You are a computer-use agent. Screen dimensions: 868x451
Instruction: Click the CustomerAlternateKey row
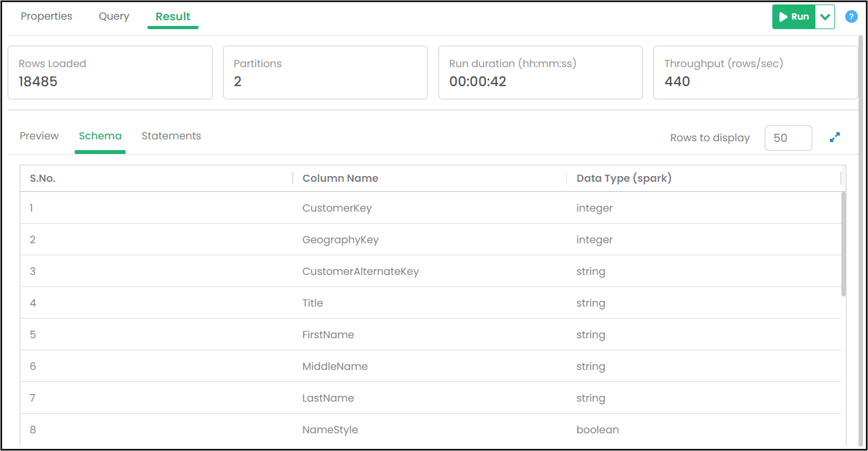[x=361, y=271]
